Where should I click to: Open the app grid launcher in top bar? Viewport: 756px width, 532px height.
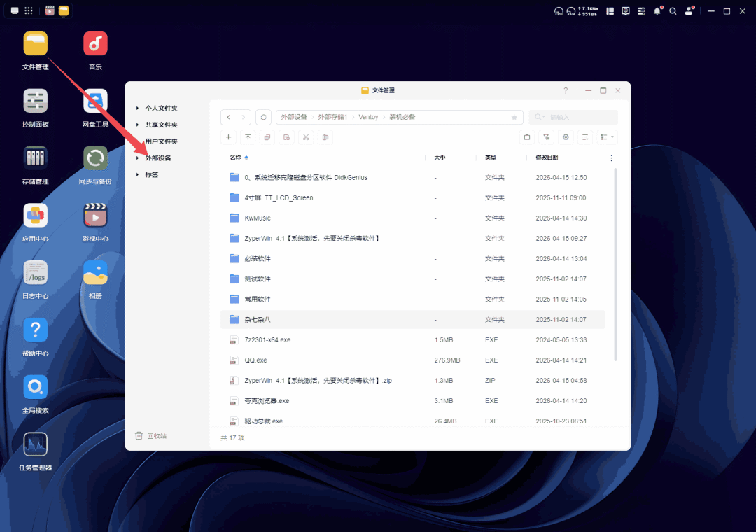click(29, 10)
